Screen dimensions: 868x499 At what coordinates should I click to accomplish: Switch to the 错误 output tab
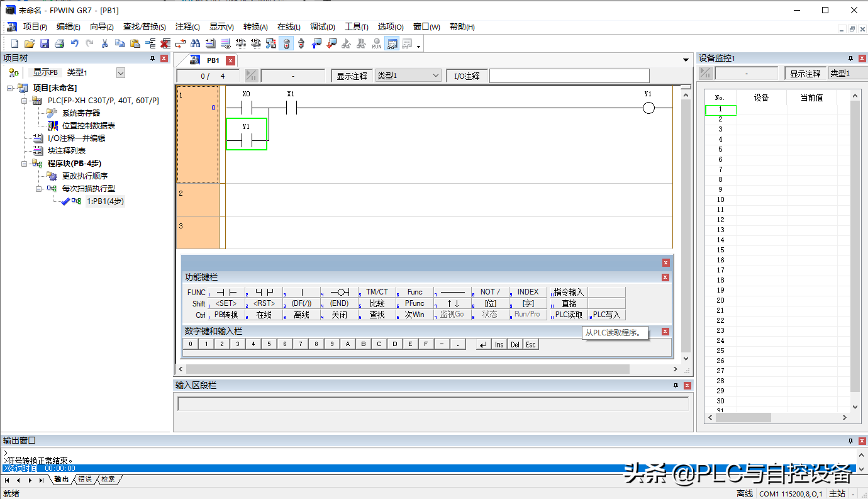pyautogui.click(x=85, y=479)
